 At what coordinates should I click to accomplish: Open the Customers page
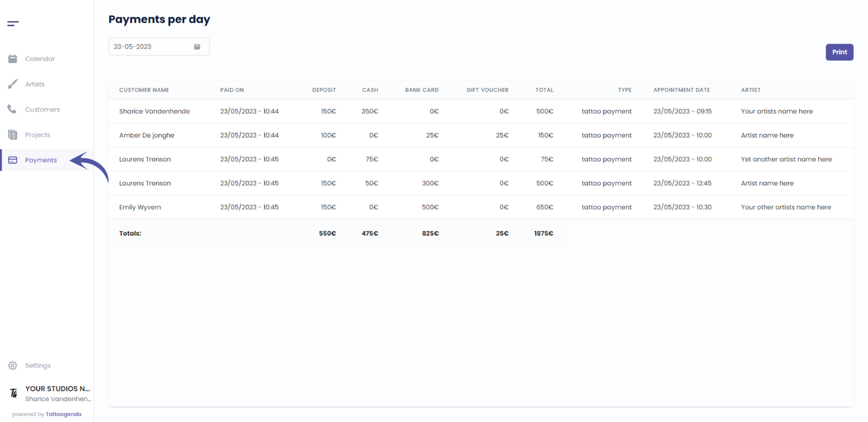42,109
